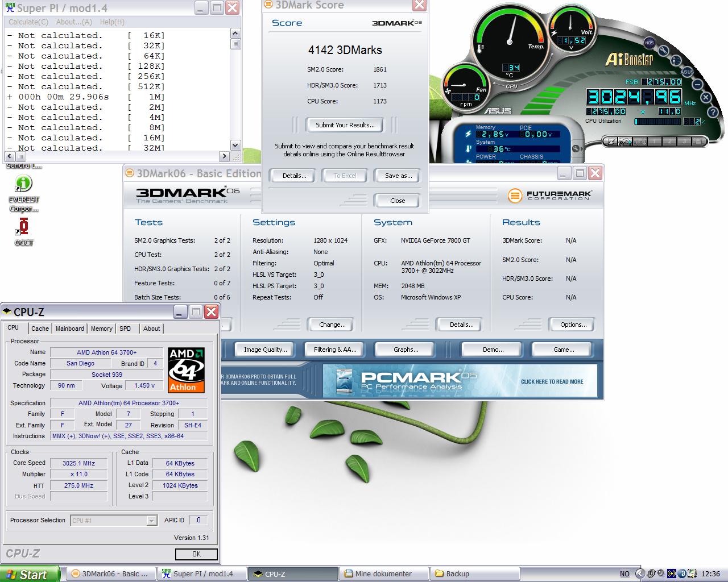The image size is (728, 582).
Task: Click Submit Your Results button
Action: tap(345, 125)
